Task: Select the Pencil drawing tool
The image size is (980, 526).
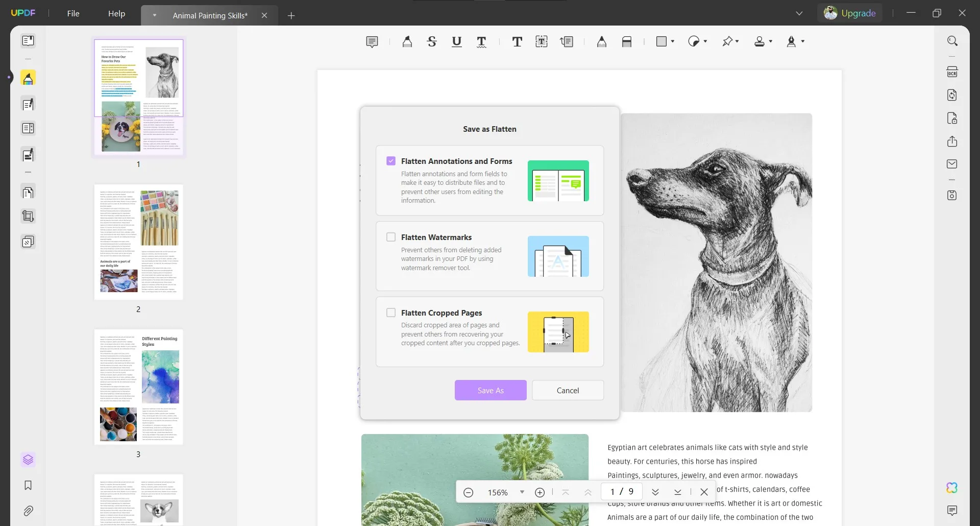Action: [602, 41]
